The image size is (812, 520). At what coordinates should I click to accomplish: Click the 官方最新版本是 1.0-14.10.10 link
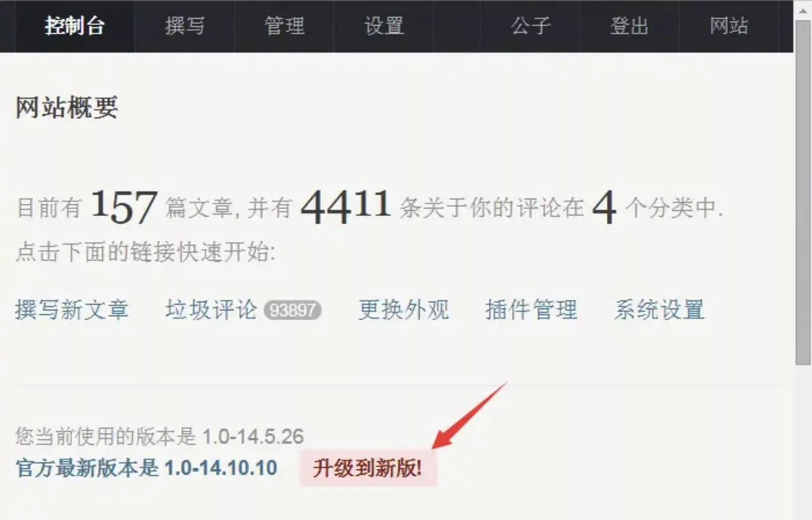click(x=146, y=468)
